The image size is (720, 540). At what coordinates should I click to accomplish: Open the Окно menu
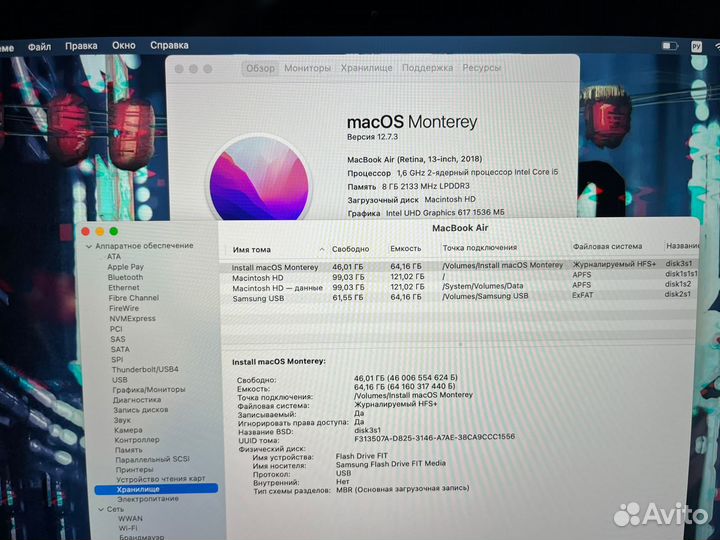click(x=124, y=45)
